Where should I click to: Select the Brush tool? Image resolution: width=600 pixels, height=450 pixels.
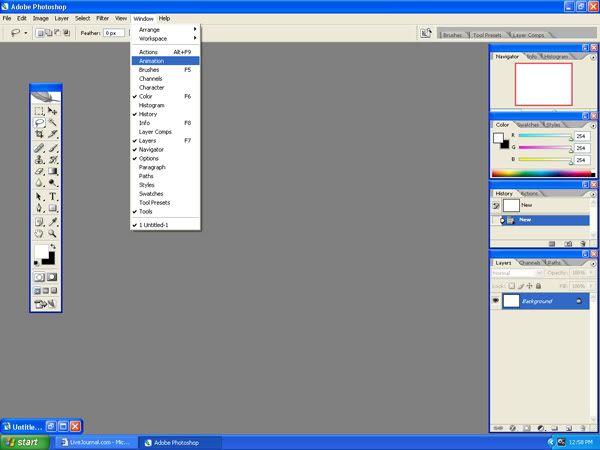[x=52, y=148]
